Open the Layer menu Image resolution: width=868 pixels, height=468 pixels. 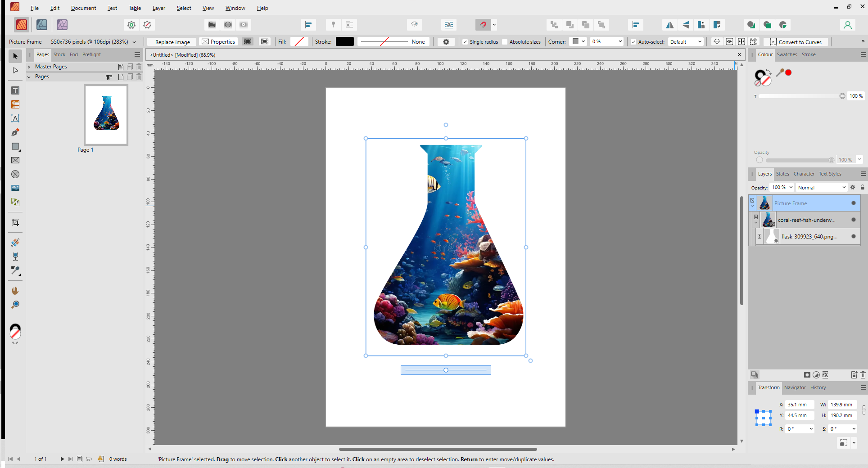pyautogui.click(x=158, y=8)
